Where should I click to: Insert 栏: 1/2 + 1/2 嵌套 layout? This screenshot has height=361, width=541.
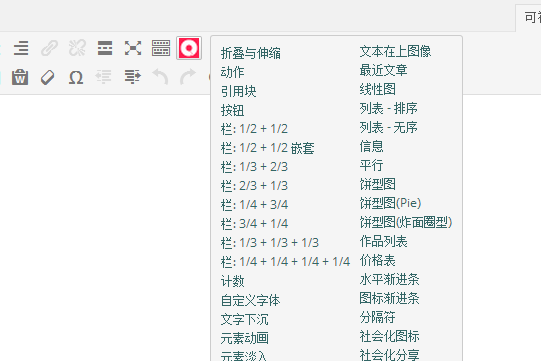(267, 148)
